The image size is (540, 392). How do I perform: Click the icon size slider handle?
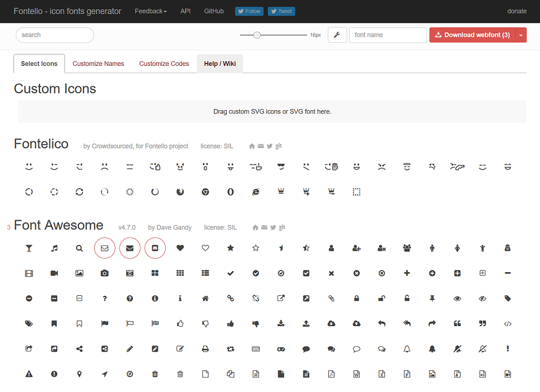[x=257, y=35]
